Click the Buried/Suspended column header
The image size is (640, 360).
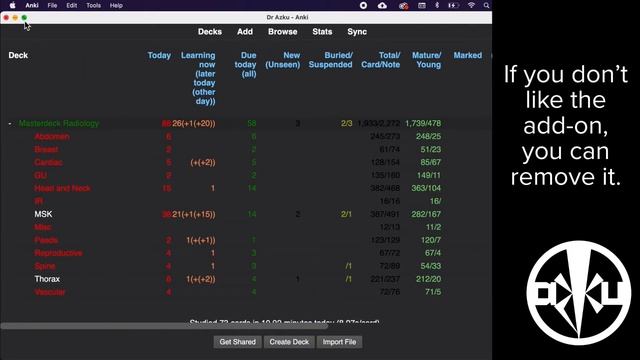(x=331, y=60)
